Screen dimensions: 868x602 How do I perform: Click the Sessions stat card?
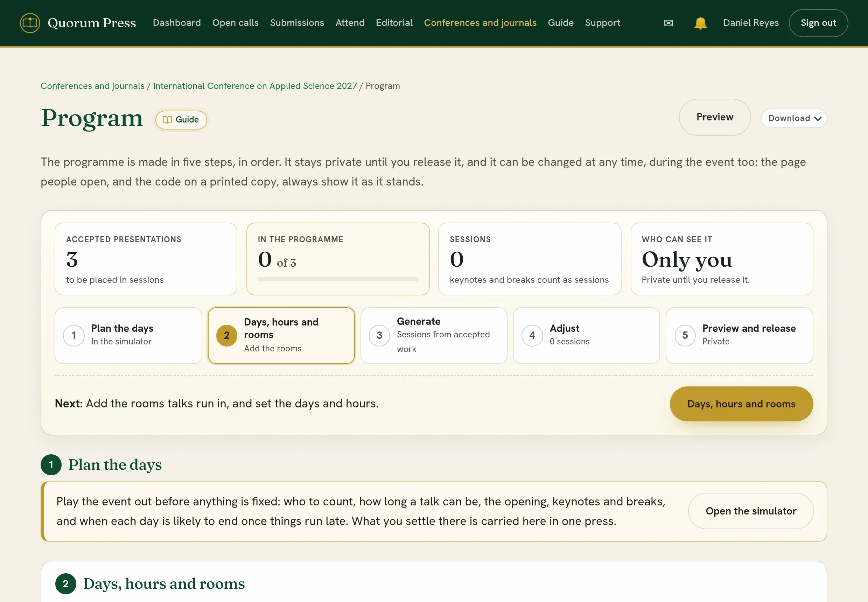pyautogui.click(x=530, y=259)
